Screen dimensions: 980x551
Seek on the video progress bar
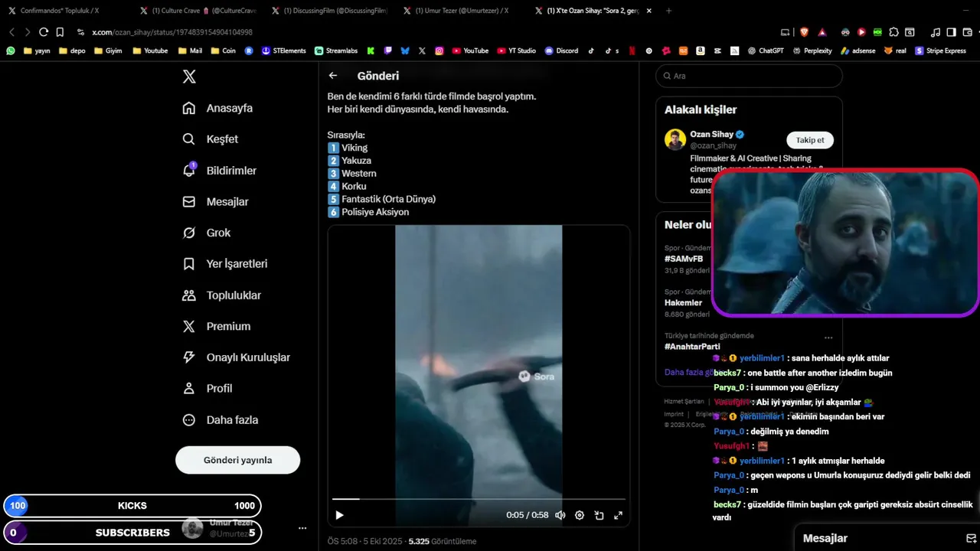click(479, 499)
